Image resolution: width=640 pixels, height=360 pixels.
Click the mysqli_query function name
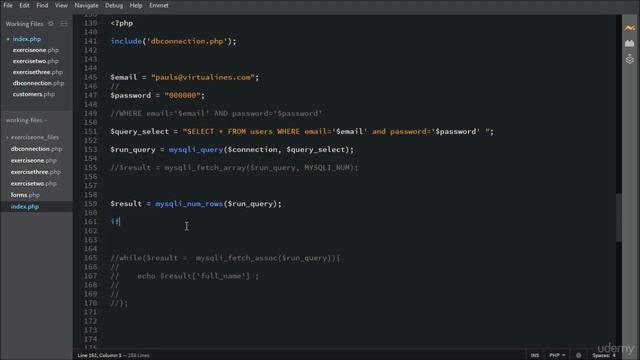196,150
